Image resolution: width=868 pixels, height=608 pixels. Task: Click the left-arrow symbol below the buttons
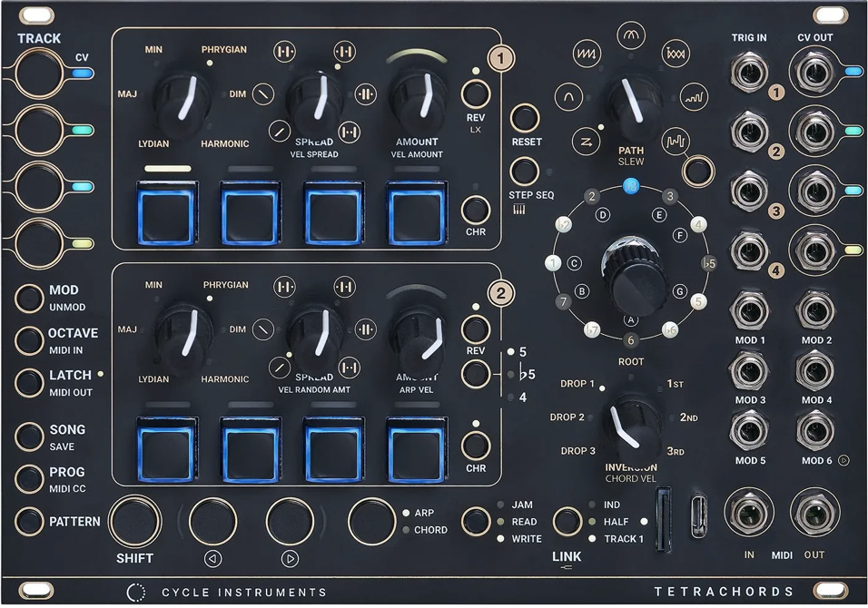212,559
